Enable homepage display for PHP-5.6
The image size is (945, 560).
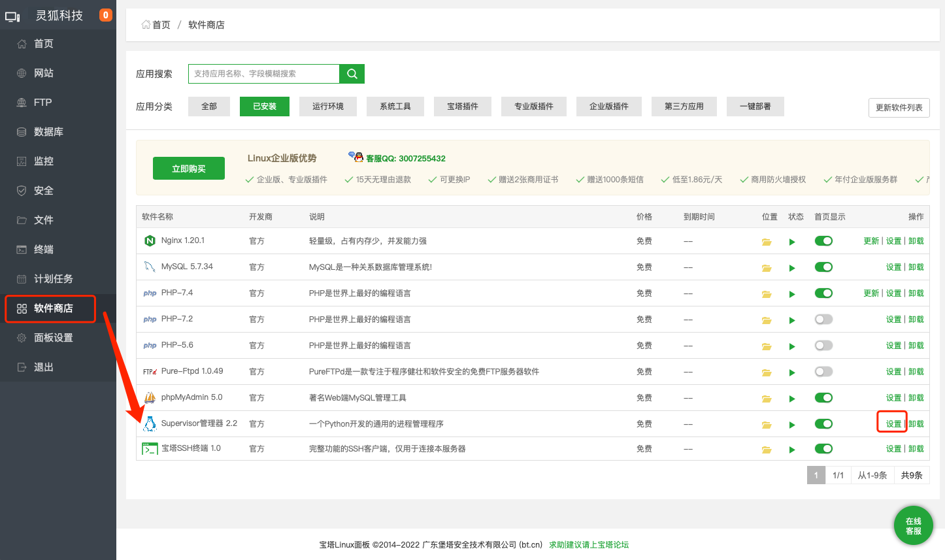tap(823, 346)
